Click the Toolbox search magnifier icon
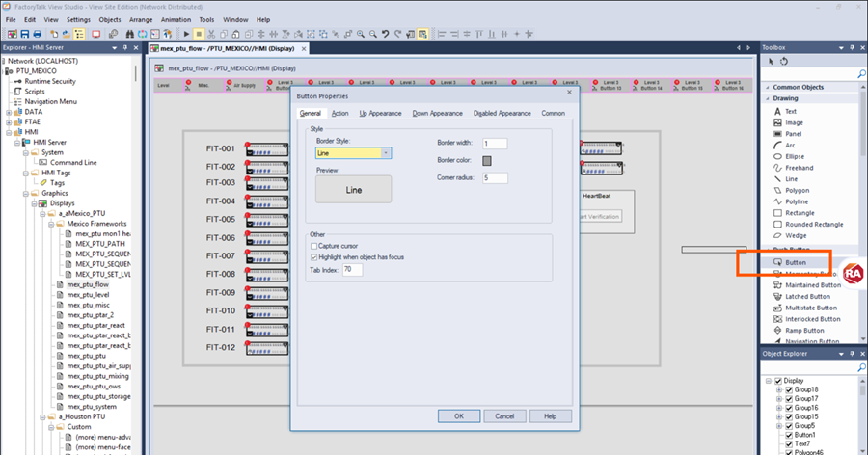This screenshot has height=455, width=868. pos(861,73)
